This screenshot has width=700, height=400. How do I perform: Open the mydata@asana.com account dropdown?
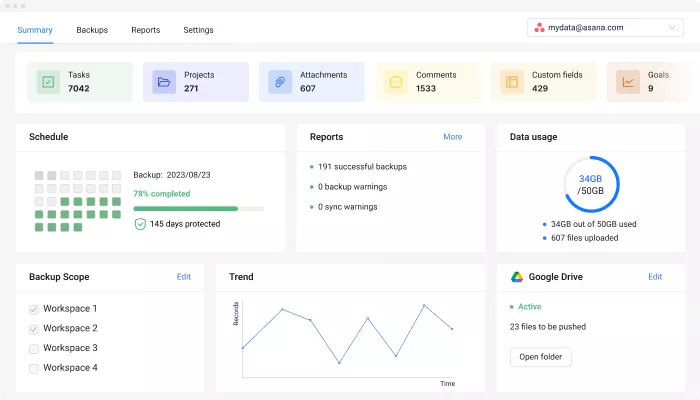point(606,28)
